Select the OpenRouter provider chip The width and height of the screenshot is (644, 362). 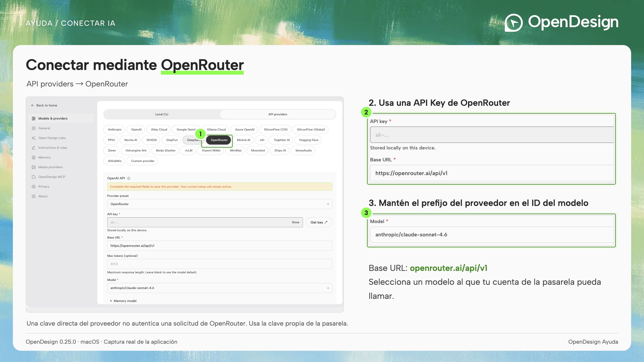click(x=219, y=140)
